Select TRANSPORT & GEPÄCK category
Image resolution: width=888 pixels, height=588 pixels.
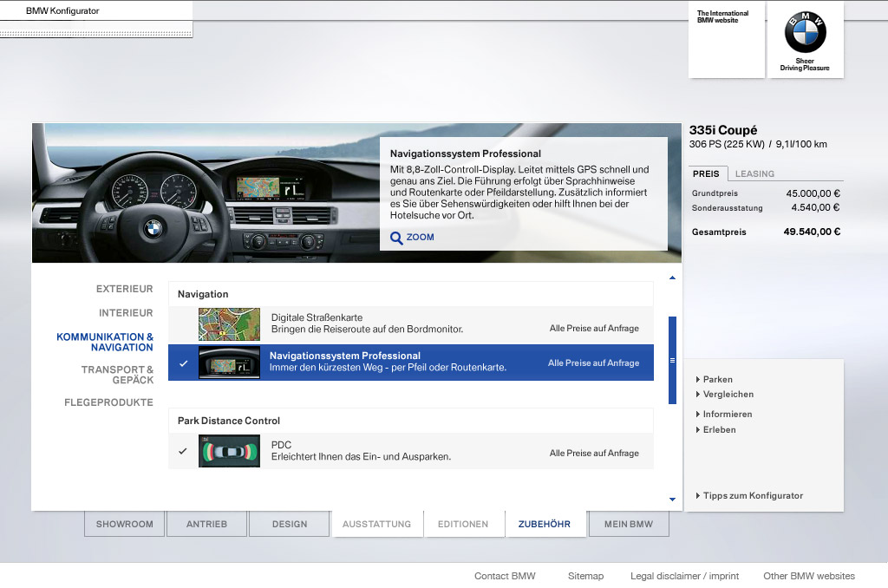117,375
